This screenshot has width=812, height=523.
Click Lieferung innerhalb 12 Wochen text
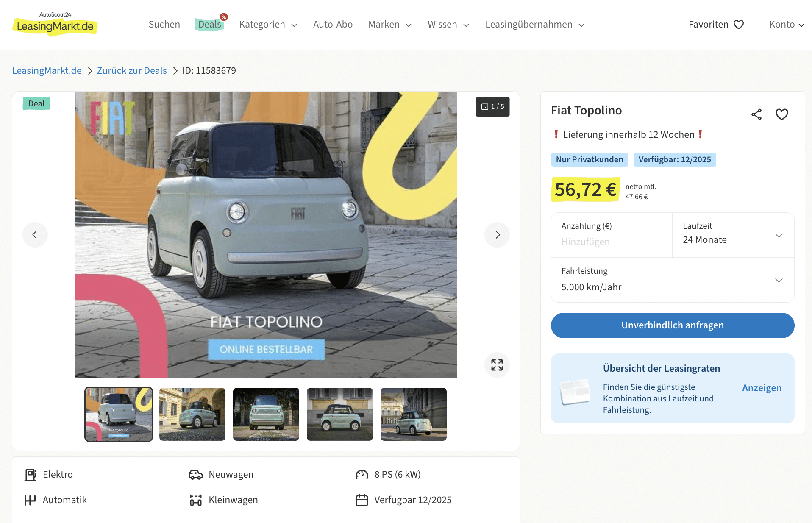pos(629,134)
